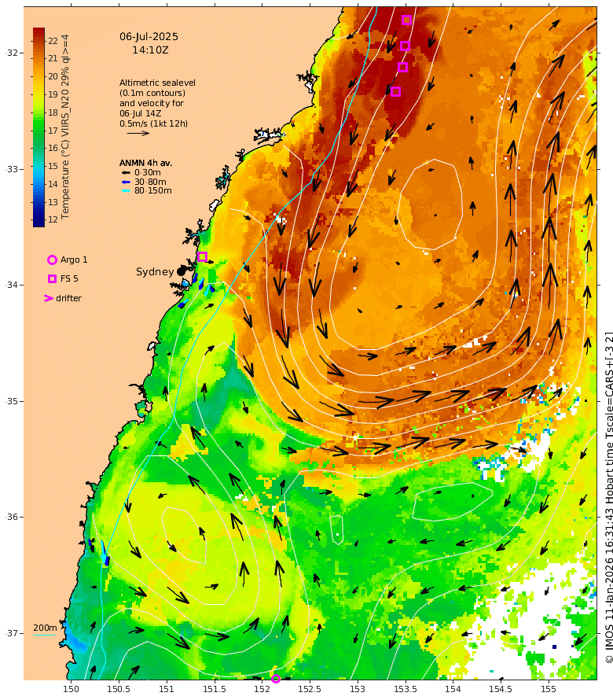The image size is (613, 700).
Task: Click the cyan 80-150m ANMN legend arrow
Action: (x=126, y=191)
